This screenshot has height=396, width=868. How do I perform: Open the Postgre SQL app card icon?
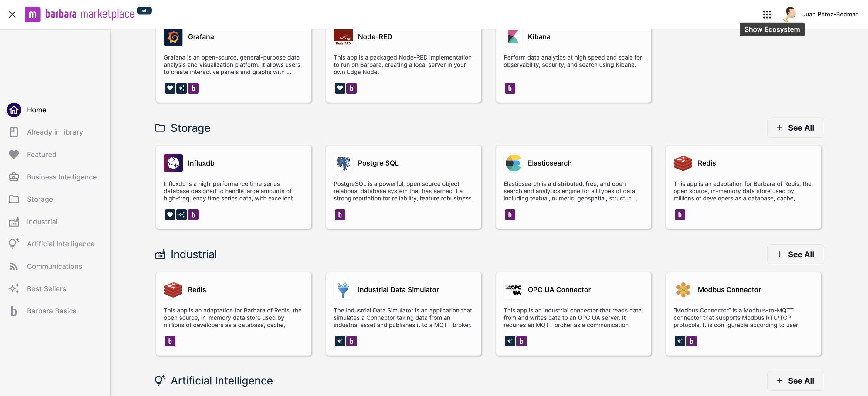pos(343,163)
